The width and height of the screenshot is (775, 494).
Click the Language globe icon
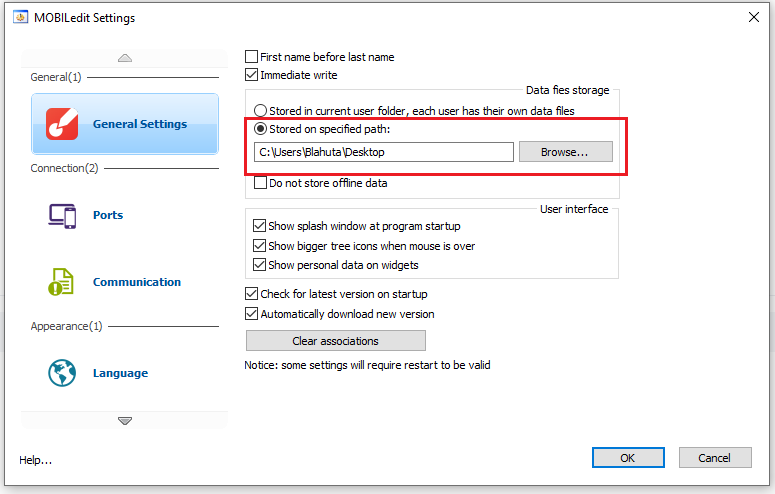coord(62,373)
